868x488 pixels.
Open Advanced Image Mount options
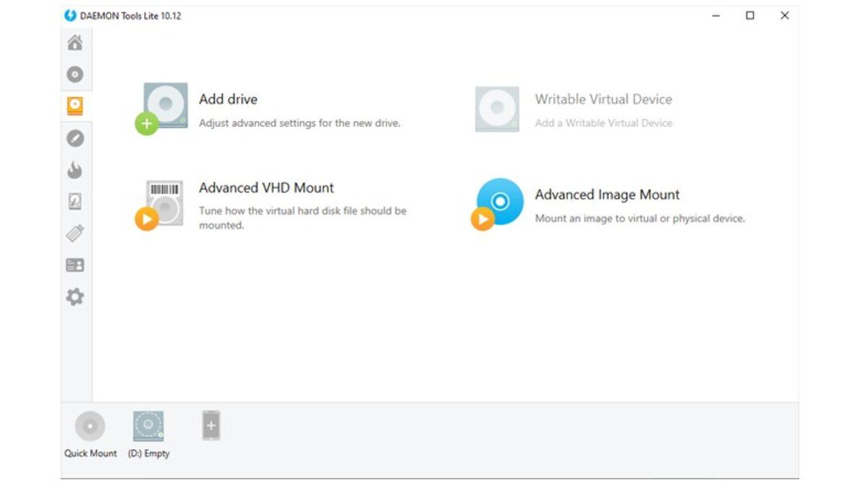pyautogui.click(x=606, y=194)
